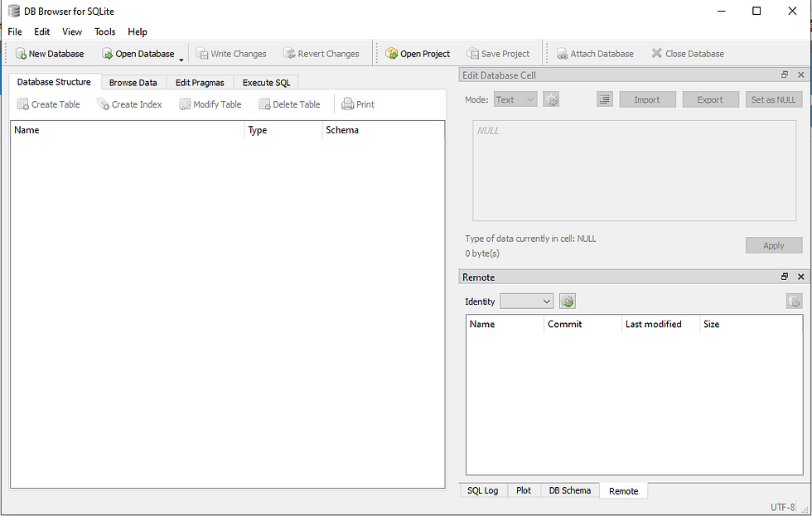Sort remote list by Last modified column

[661, 324]
